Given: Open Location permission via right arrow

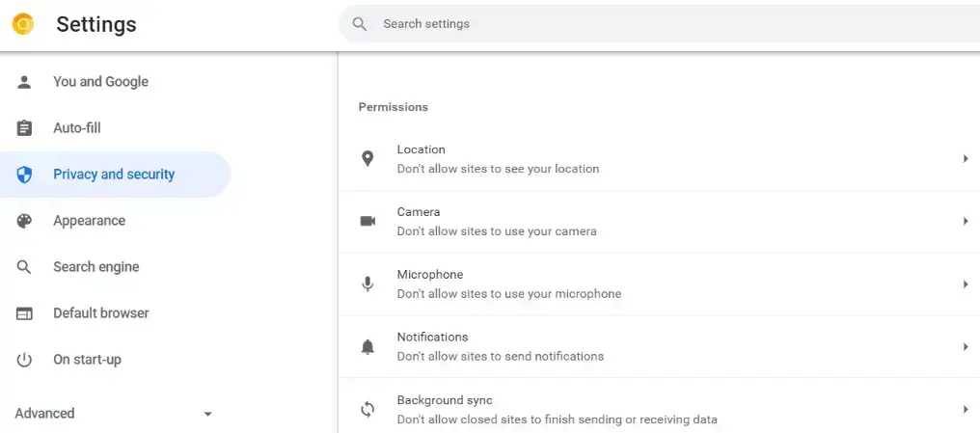Looking at the screenshot, I should point(965,159).
